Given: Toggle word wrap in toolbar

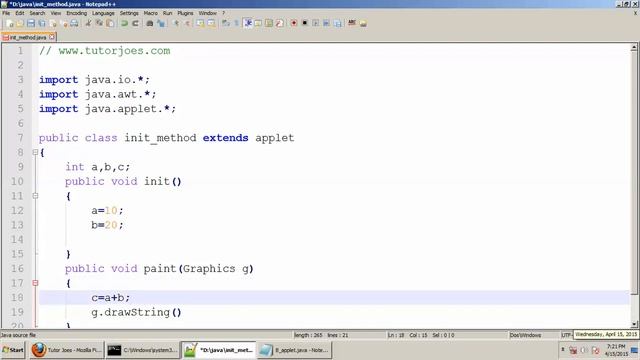Looking at the screenshot, I should (225, 23).
